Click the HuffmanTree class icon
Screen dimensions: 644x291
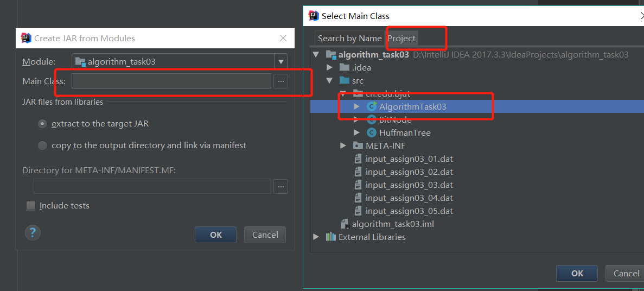coord(372,133)
